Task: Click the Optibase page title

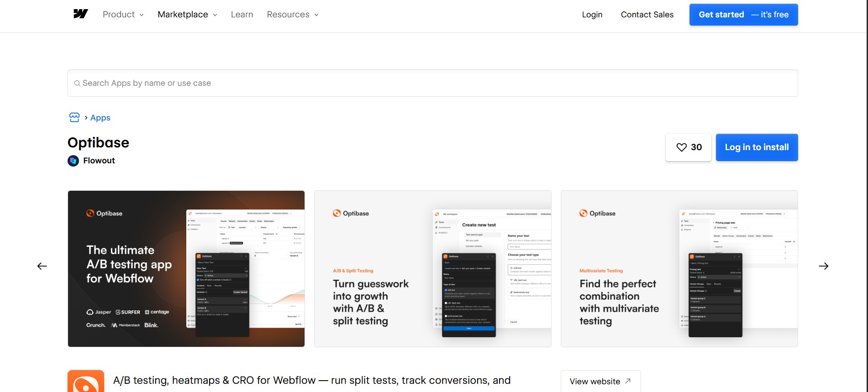Action: point(99,143)
